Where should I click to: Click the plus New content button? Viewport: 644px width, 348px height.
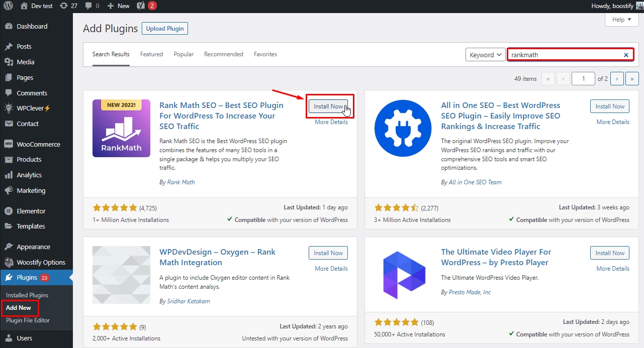(x=118, y=6)
